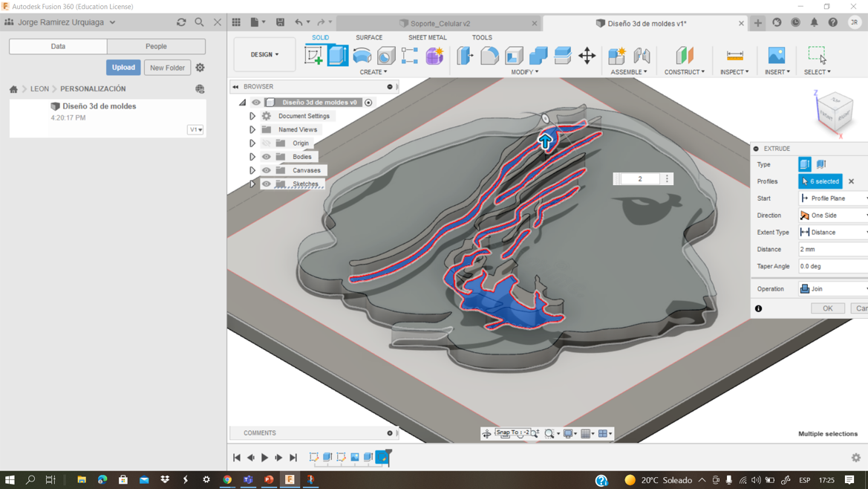Select the Joint tool
868x489 pixels.
[642, 56]
